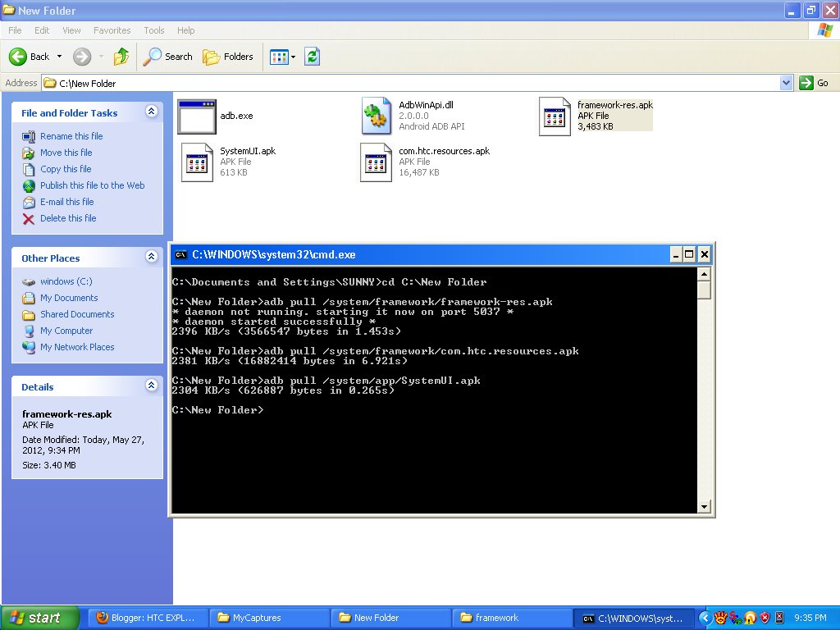Go up one folder level
This screenshot has height=630, width=840.
121,57
